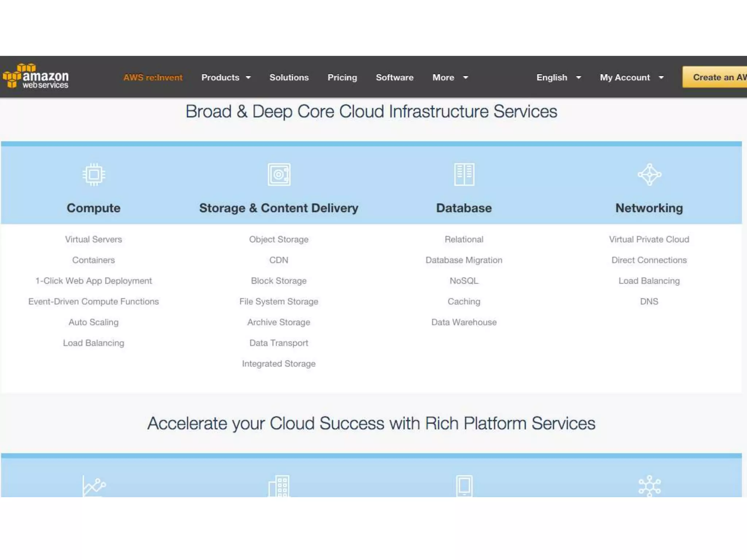Click the Amazon Web Services logo
The image size is (747, 560).
(36, 77)
